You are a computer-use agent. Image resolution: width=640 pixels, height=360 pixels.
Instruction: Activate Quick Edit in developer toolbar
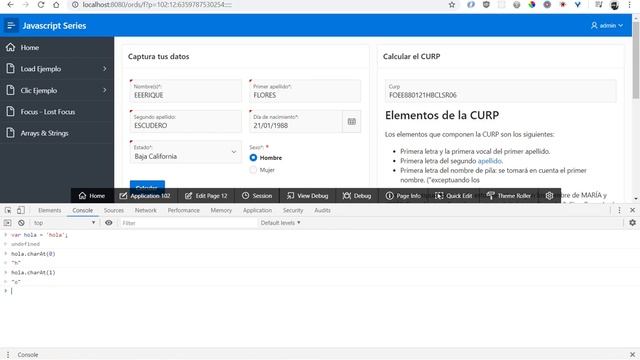(453, 196)
